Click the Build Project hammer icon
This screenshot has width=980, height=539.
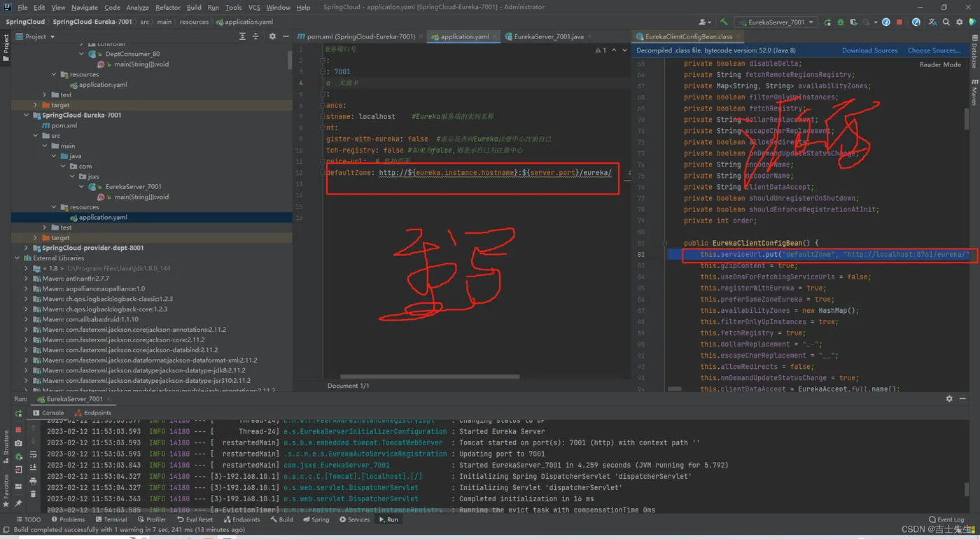(724, 22)
